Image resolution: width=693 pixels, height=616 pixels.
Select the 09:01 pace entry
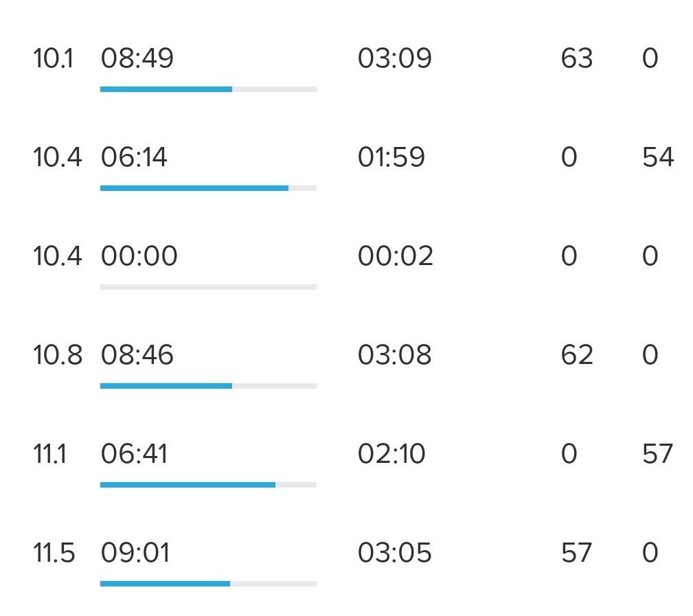(135, 554)
